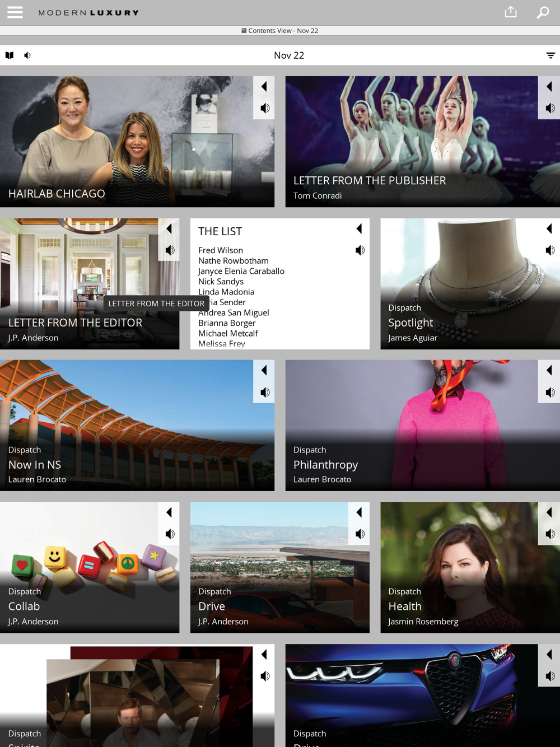The height and width of the screenshot is (747, 560).
Task: Expand arrow on Spotlight card
Action: (549, 228)
